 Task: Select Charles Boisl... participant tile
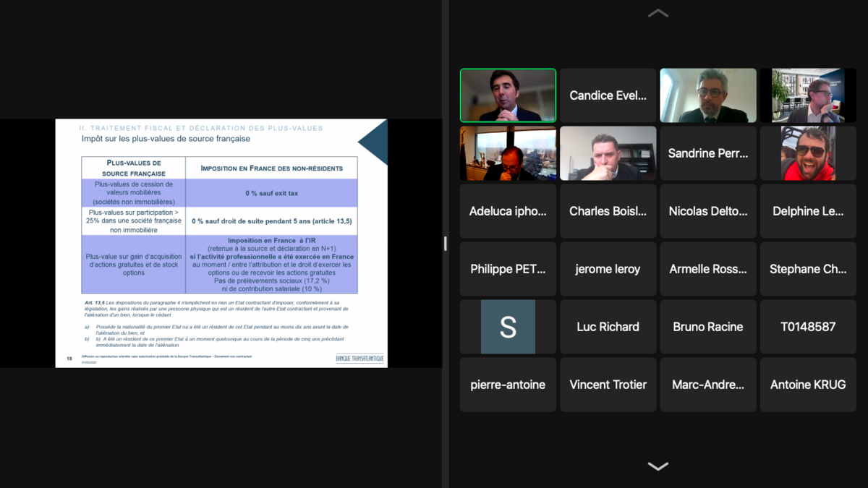tap(608, 211)
